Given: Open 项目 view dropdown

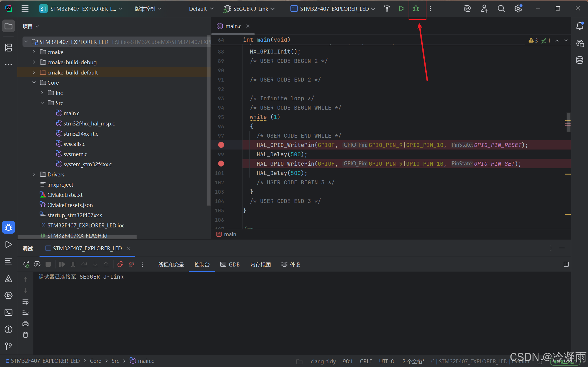Looking at the screenshot, I should point(31,26).
